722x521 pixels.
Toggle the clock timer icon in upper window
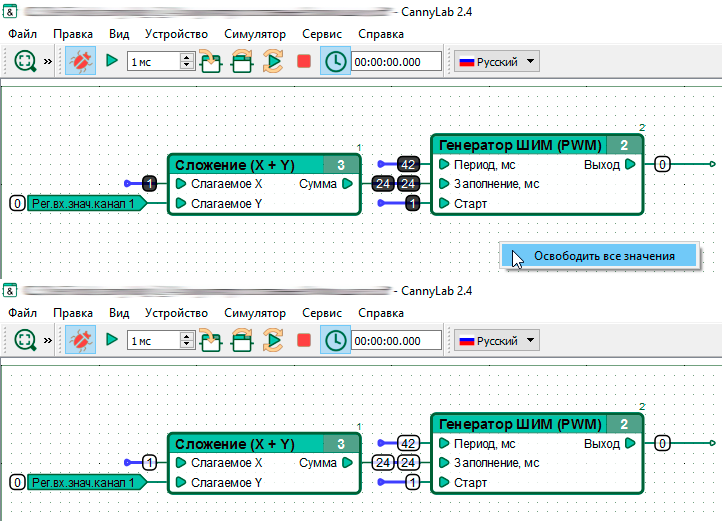coord(335,61)
